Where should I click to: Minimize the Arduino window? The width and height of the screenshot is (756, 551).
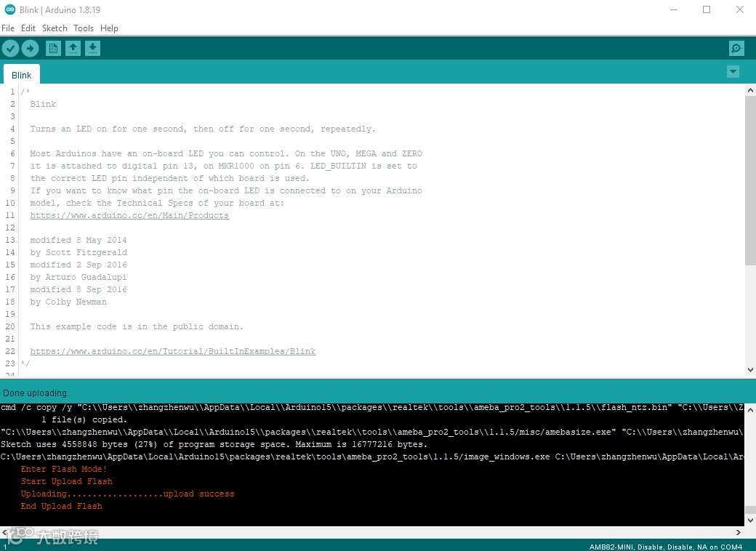(x=674, y=9)
